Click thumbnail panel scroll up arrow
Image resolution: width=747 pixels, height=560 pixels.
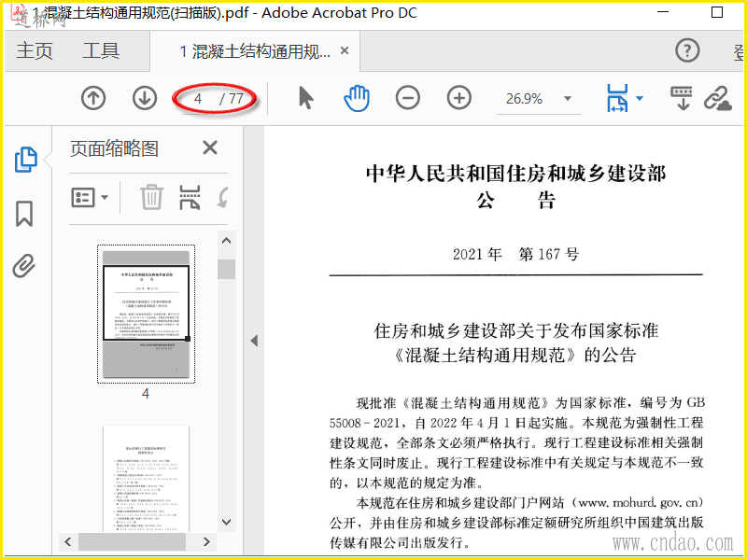point(227,241)
